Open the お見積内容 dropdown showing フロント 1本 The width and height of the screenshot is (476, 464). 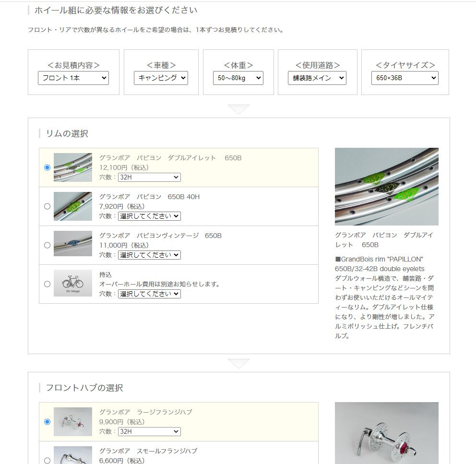pyautogui.click(x=73, y=78)
